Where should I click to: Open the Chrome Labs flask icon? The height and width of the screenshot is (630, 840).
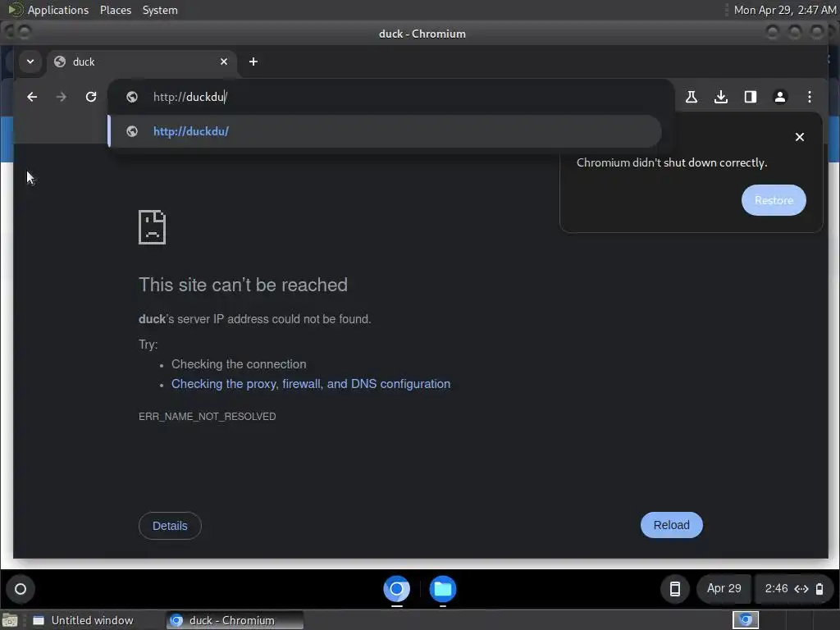[692, 97]
